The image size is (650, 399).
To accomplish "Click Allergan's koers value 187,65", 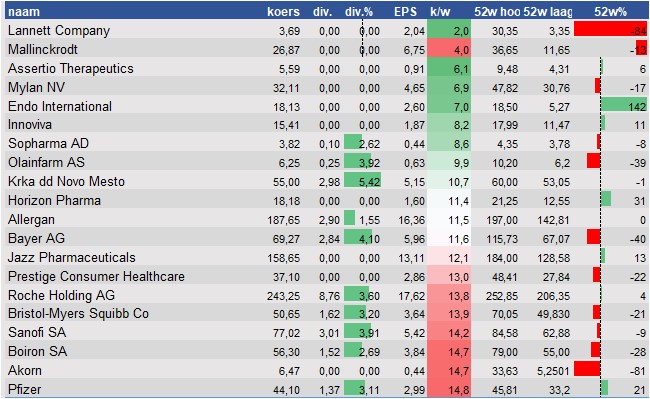I will click(x=284, y=220).
